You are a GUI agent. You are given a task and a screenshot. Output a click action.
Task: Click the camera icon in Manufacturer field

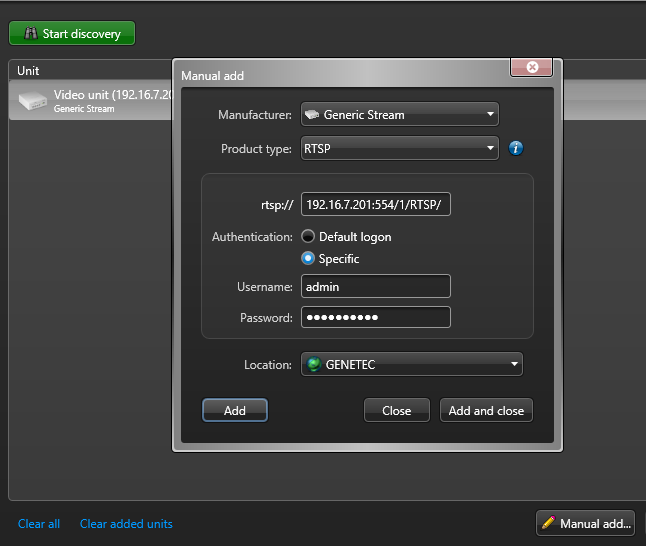(312, 115)
